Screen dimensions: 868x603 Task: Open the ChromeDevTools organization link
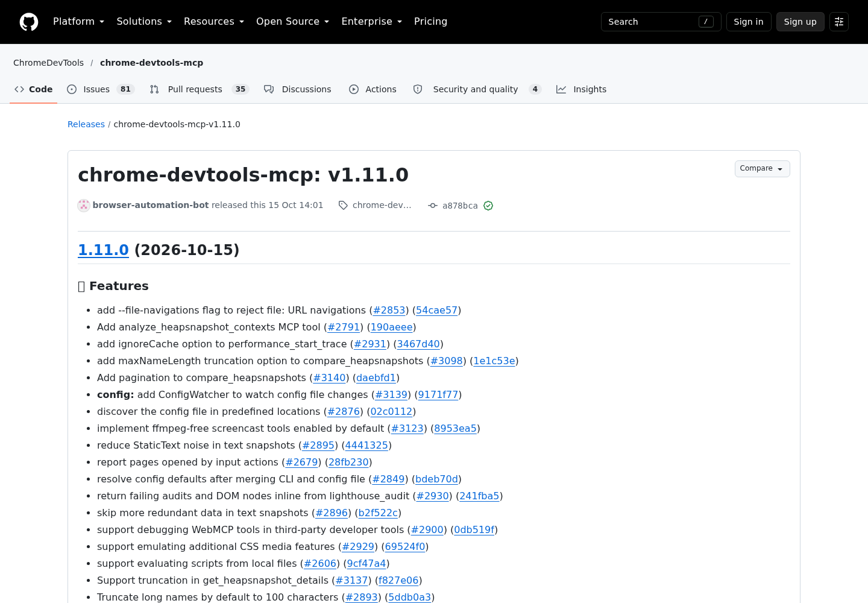point(49,63)
